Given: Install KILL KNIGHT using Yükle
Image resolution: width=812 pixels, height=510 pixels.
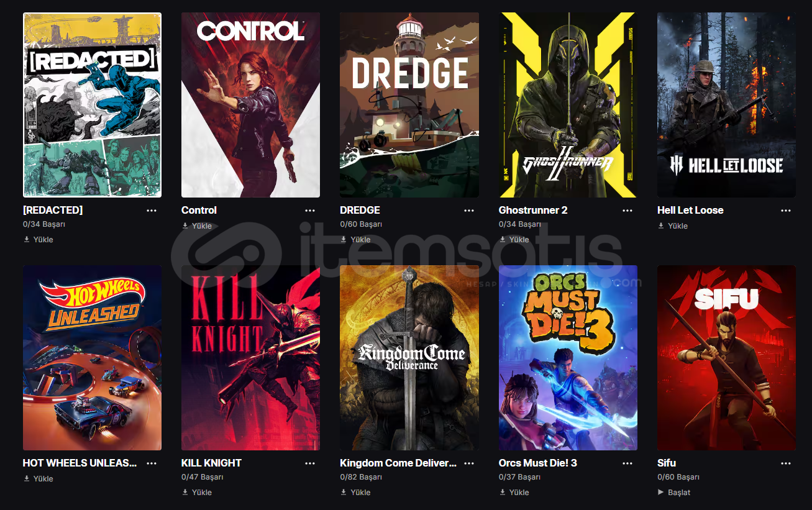Looking at the screenshot, I should point(197,492).
